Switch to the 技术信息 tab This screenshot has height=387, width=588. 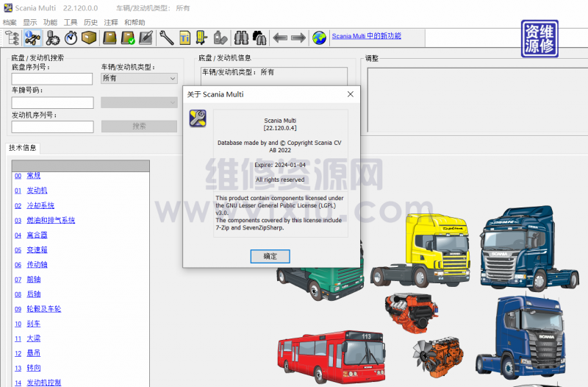23,148
